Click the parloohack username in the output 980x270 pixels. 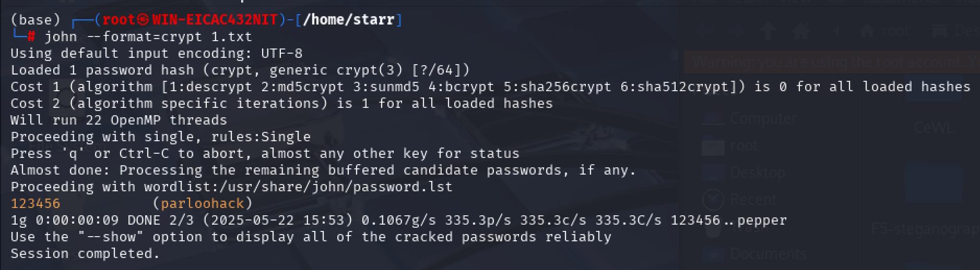point(202,203)
